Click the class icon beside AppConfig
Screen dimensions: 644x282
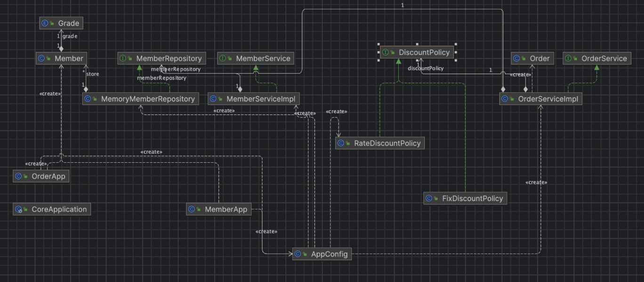(x=298, y=254)
